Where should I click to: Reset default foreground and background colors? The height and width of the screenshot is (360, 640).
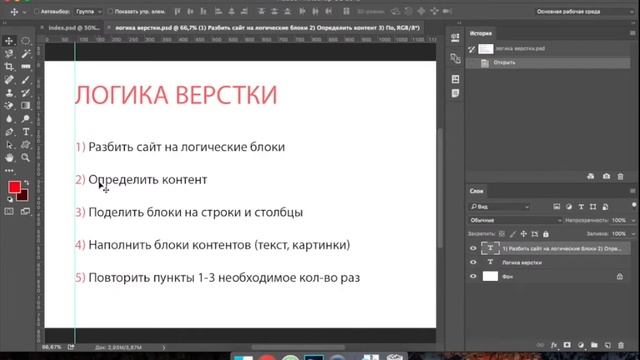[x=10, y=200]
